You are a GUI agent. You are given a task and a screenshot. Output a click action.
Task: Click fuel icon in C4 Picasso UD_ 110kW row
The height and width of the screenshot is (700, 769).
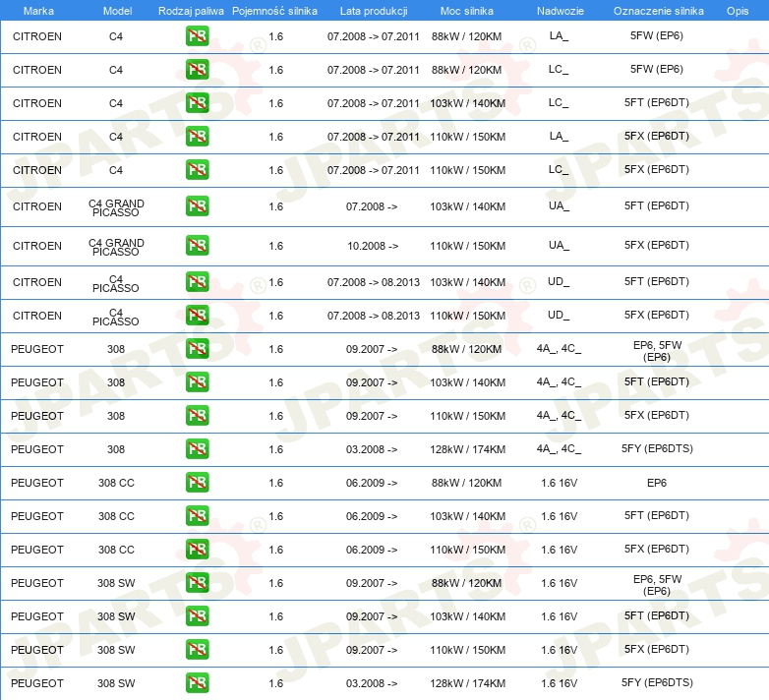197,316
